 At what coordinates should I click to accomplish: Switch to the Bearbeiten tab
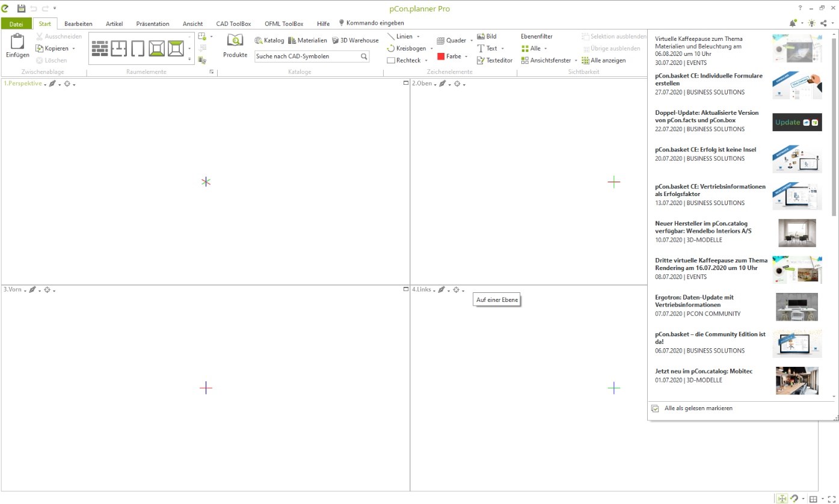coord(78,23)
